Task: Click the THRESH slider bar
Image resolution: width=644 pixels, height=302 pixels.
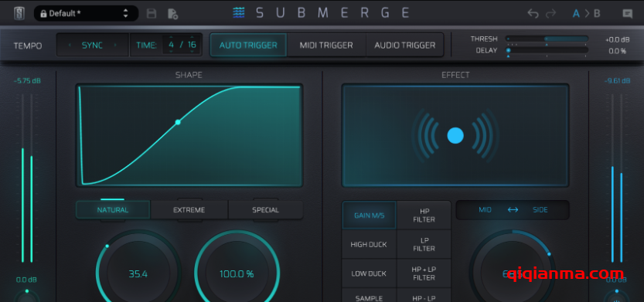Action: click(x=547, y=39)
